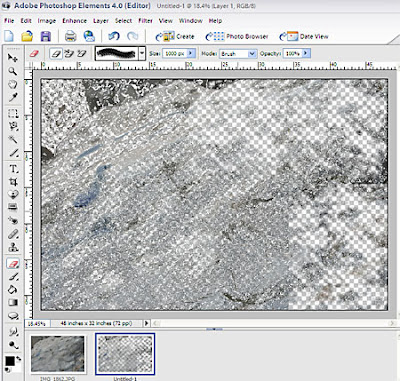Open the Opacity slider arrow
The image size is (400, 381).
pos(306,53)
